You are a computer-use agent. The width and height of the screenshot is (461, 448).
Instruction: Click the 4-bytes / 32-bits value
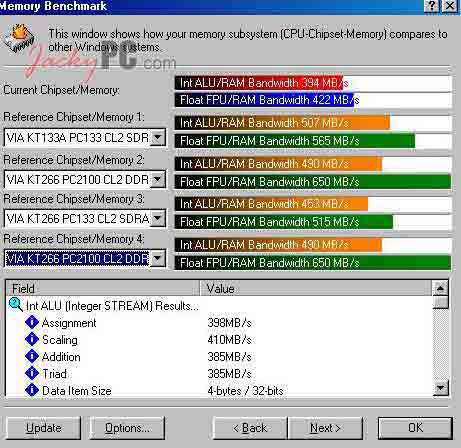[245, 391]
